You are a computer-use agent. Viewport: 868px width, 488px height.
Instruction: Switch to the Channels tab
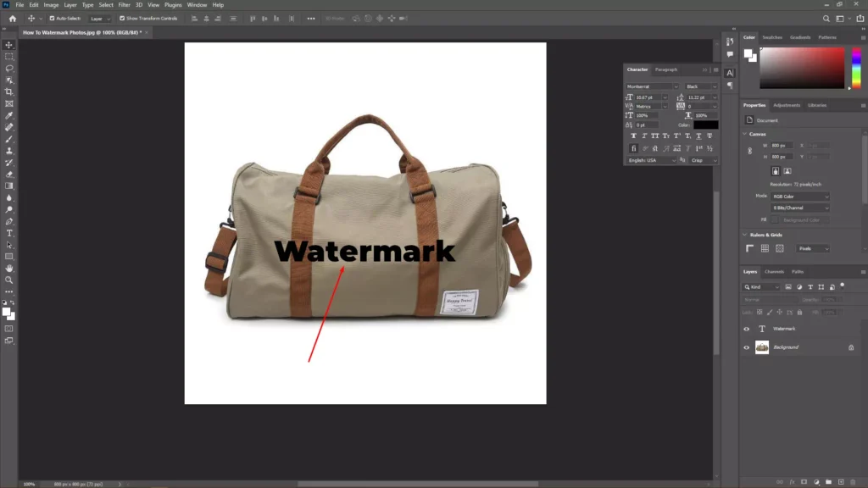774,272
